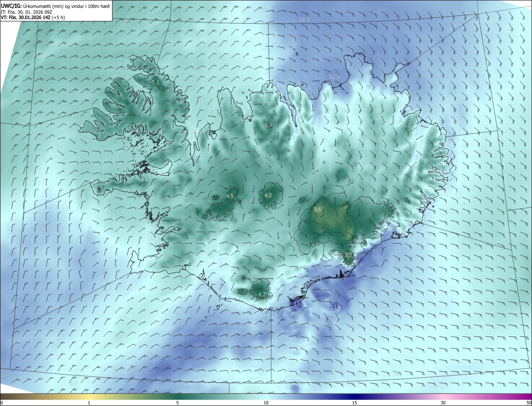The height and width of the screenshot is (406, 532).
Task: Click the colour scale tick label 5
Action: pyautogui.click(x=177, y=403)
